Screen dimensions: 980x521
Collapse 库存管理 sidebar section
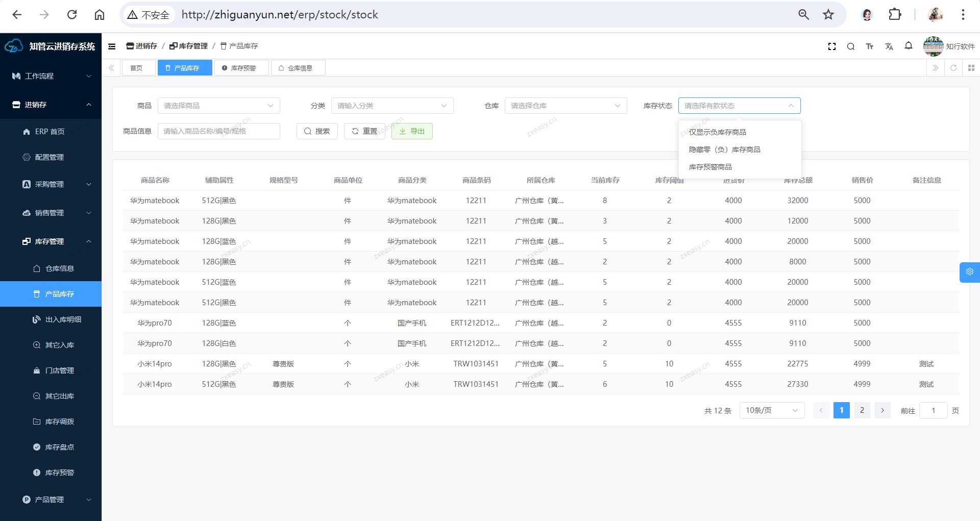pos(51,241)
